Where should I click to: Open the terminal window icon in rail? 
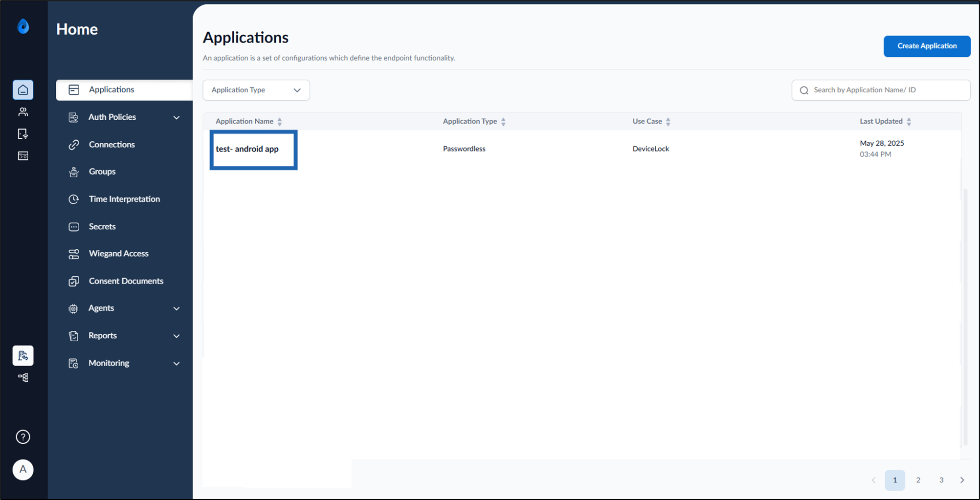[23, 156]
